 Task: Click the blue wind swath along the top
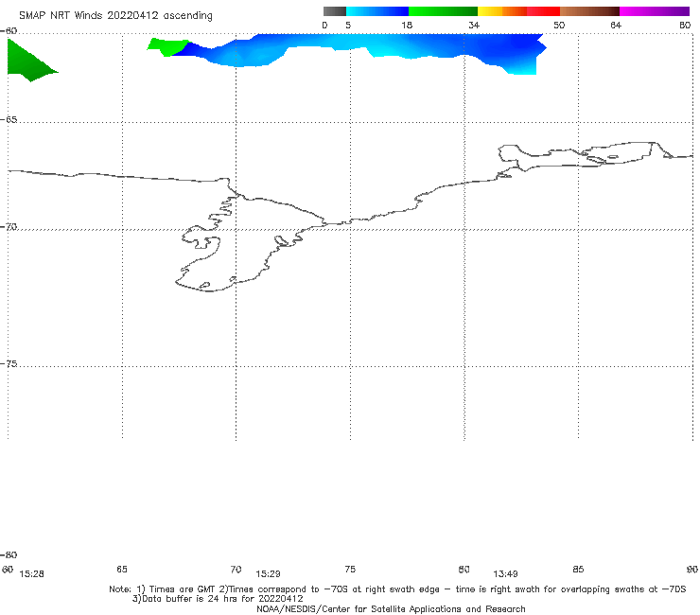click(x=358, y=47)
